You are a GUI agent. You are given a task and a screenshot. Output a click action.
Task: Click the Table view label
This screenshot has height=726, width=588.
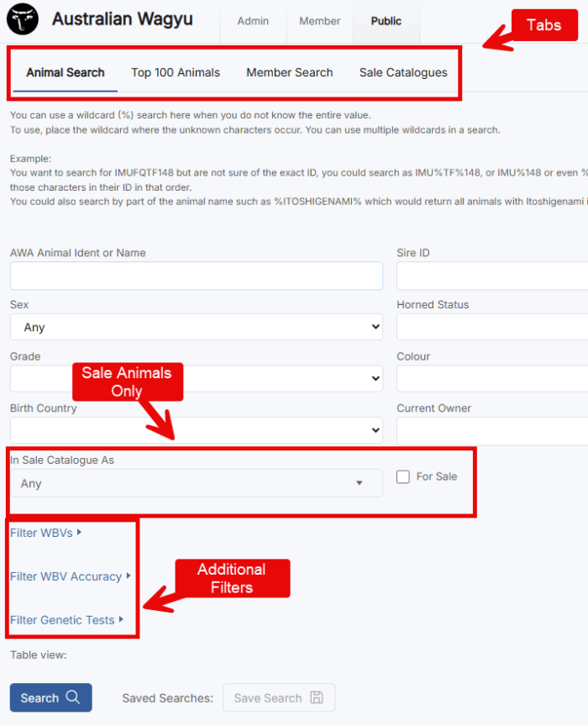click(39, 655)
